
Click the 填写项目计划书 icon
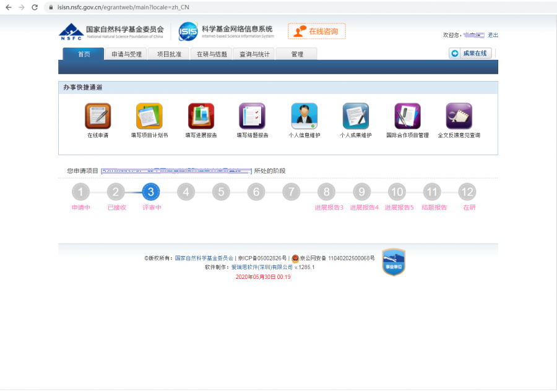point(149,116)
